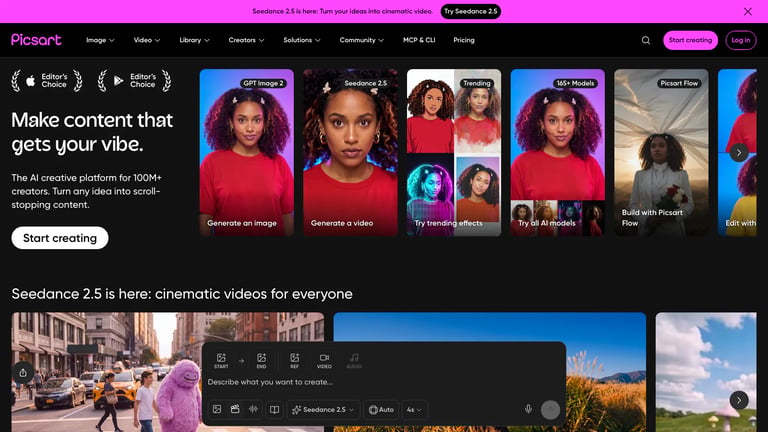This screenshot has width=768, height=432.
Task: Select audio waveform mode icon
Action: [x=253, y=409]
